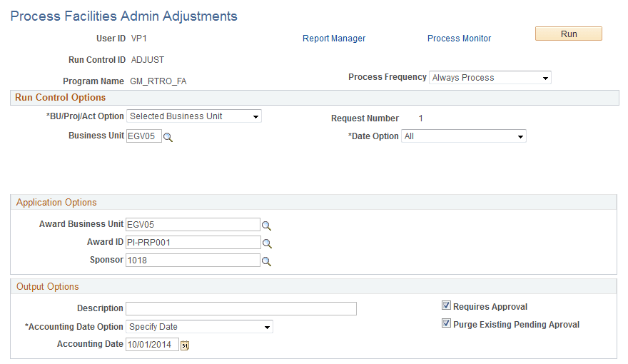Click Accounting Date 10/01/2014 field
Screen dimensions: 628x364
[x=152, y=345]
